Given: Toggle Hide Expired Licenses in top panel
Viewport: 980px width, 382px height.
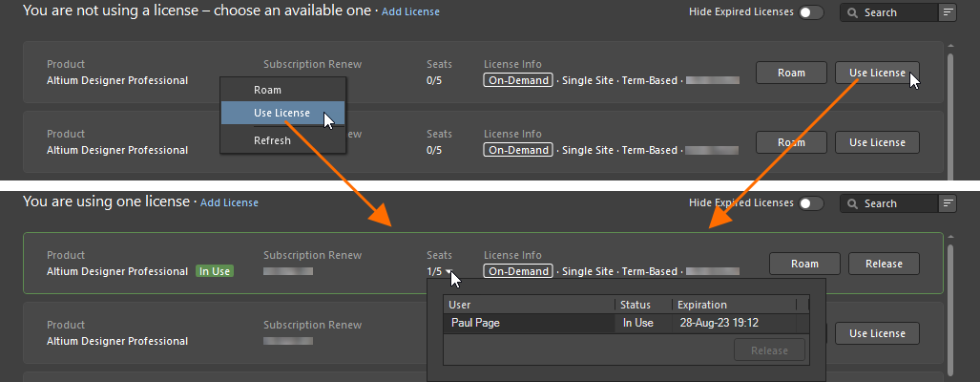Looking at the screenshot, I should tap(811, 11).
